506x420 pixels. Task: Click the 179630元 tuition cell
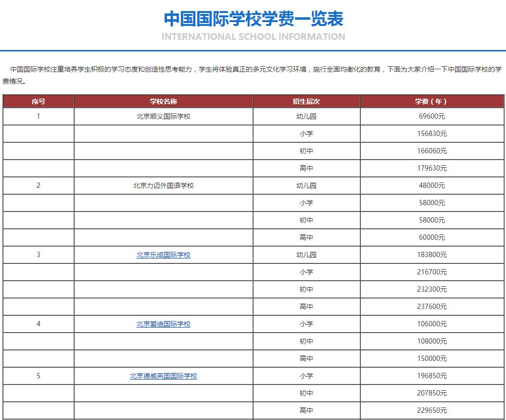click(x=432, y=168)
